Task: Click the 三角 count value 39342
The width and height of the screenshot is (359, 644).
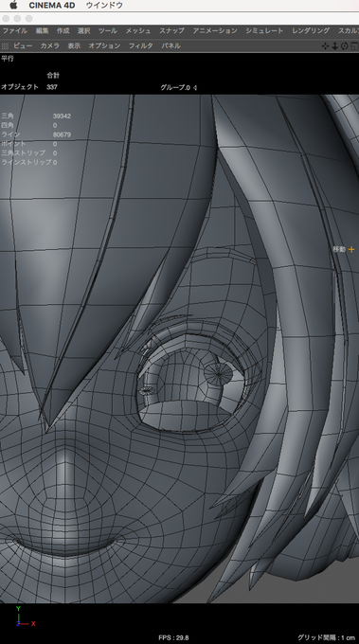Action: (x=62, y=116)
